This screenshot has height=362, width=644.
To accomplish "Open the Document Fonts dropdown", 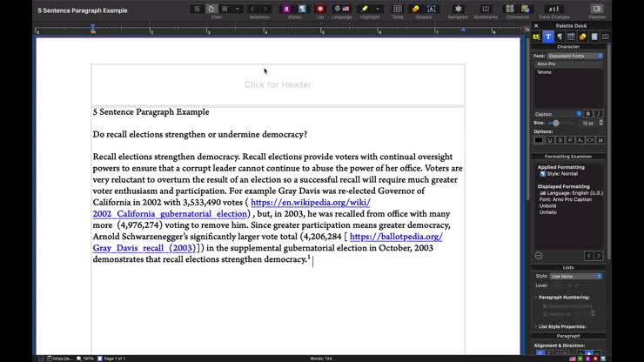I will click(x=574, y=56).
